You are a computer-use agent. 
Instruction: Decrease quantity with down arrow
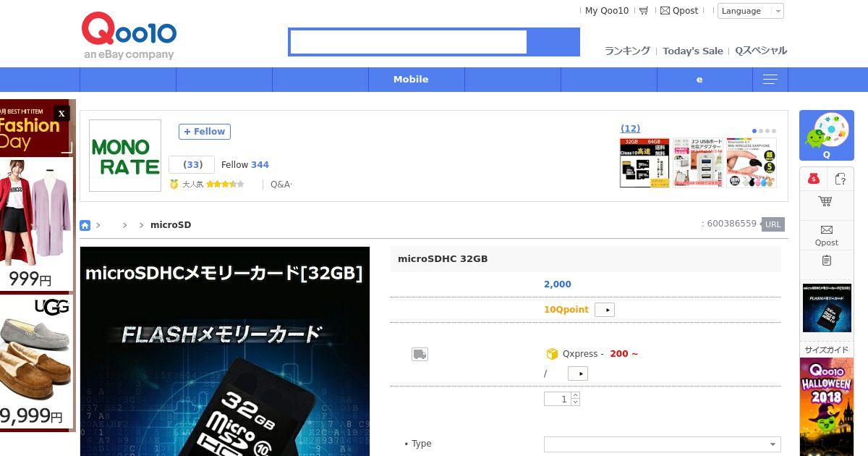click(575, 402)
